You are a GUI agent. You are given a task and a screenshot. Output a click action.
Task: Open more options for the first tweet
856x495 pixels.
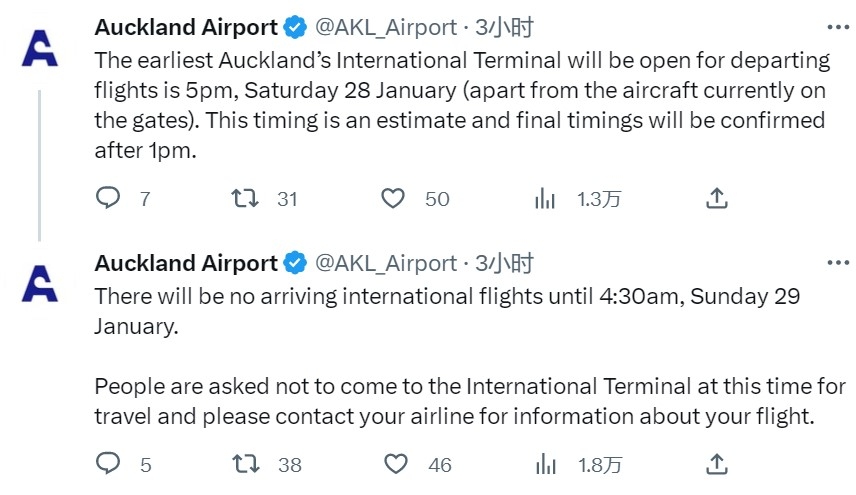pos(838,27)
